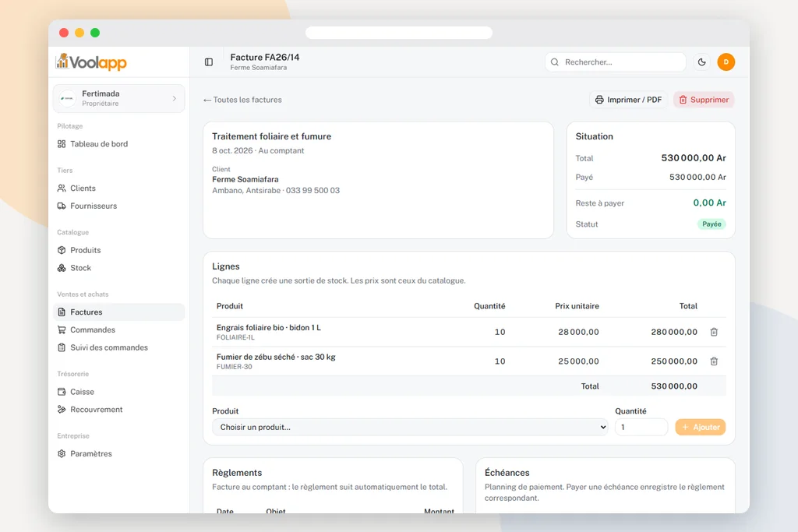Click the Commandes cart icon
798x532 pixels.
pyautogui.click(x=62, y=330)
